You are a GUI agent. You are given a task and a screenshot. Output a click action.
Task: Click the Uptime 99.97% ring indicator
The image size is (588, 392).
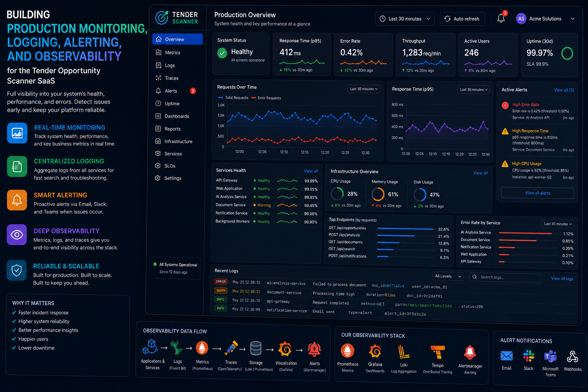567,53
